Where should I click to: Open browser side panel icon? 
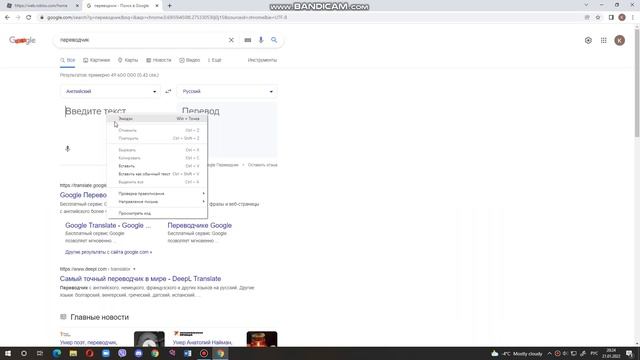(x=611, y=18)
